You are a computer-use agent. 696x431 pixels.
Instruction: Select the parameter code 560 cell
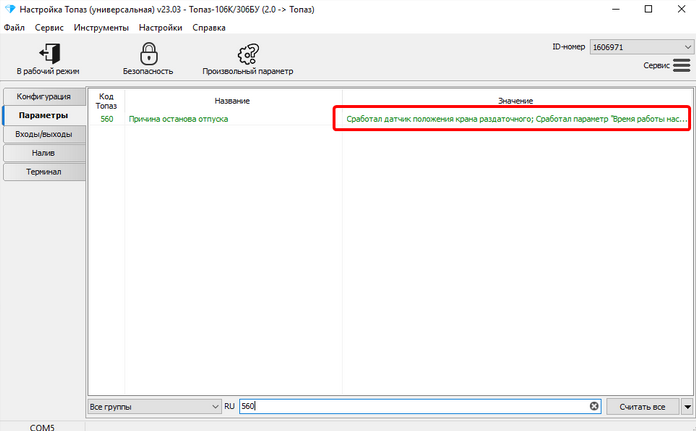point(107,119)
